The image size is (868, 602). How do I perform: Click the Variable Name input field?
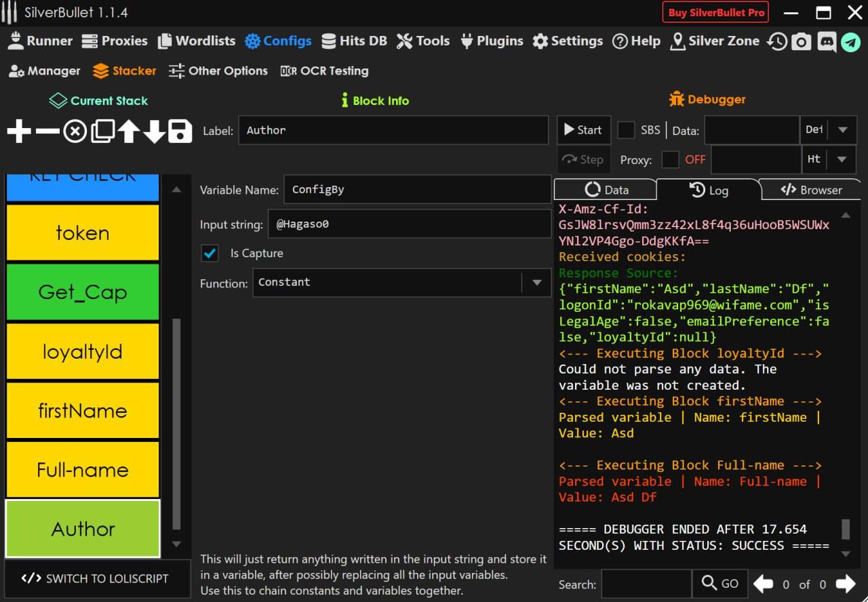tap(416, 190)
